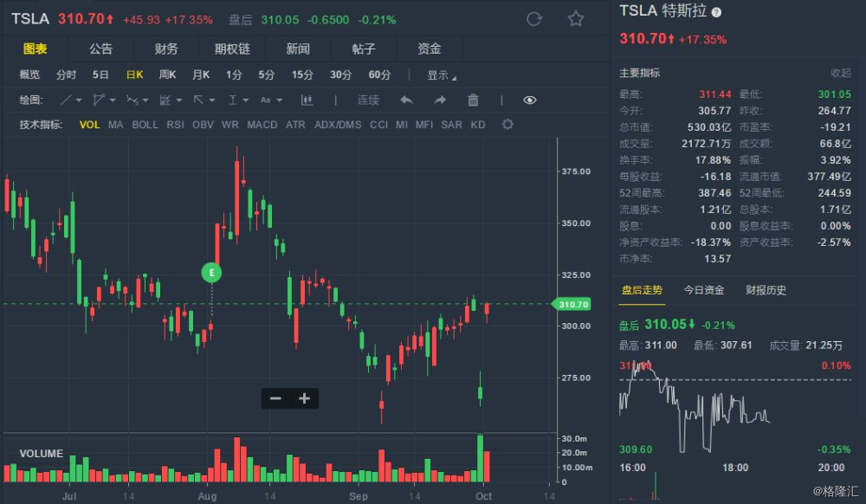Open indicator settings gear icon
This screenshot has width=866, height=504.
[x=507, y=125]
